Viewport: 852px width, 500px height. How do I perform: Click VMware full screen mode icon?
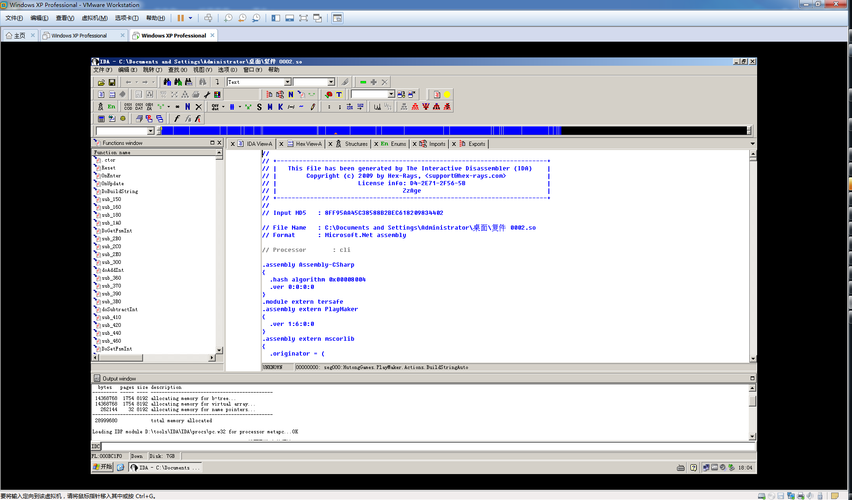click(304, 18)
